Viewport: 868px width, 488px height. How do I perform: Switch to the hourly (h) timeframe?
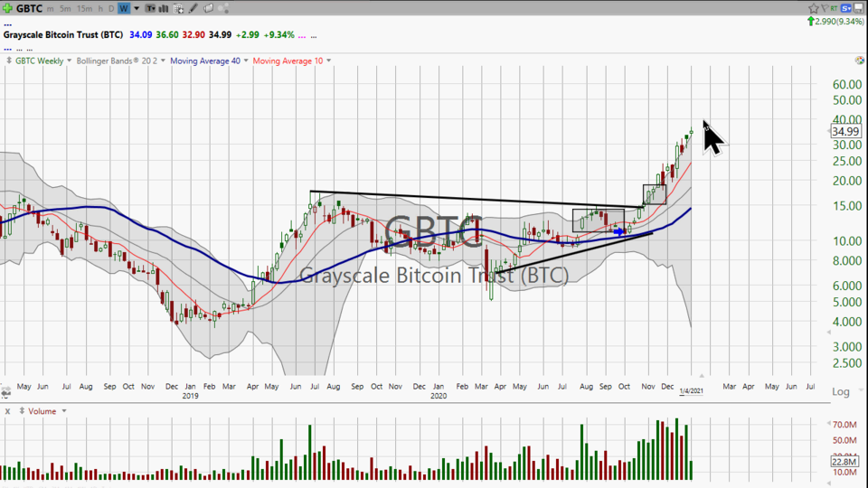coord(100,8)
